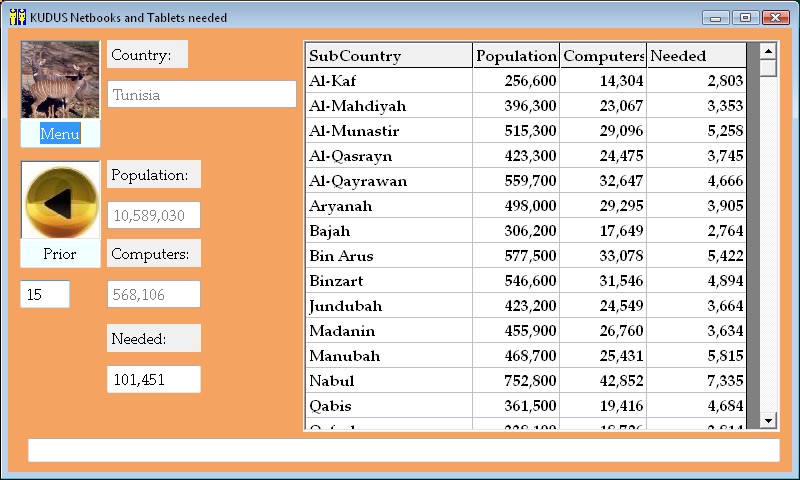Screen dimensions: 800x480
Task: Click the Needed column header
Action: pos(696,56)
